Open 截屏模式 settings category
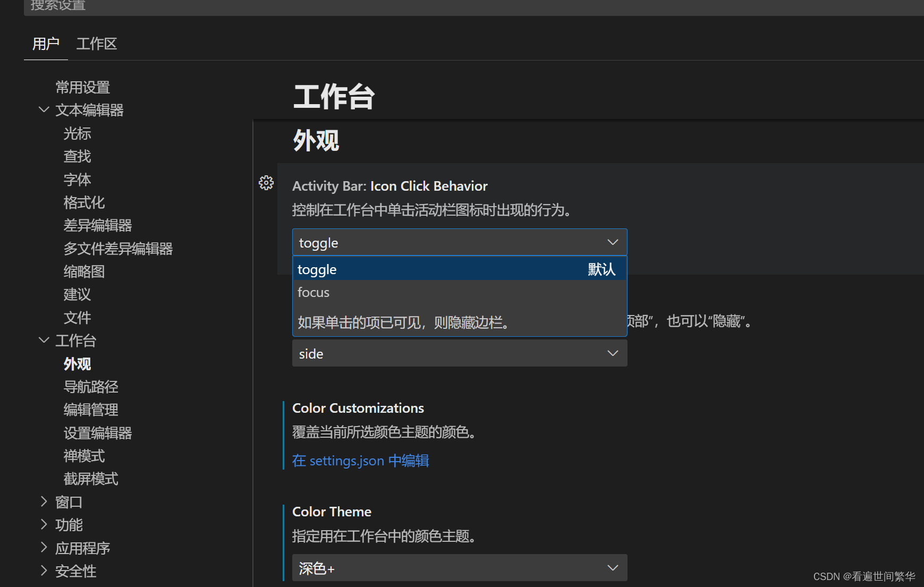Image resolution: width=924 pixels, height=587 pixels. point(91,479)
